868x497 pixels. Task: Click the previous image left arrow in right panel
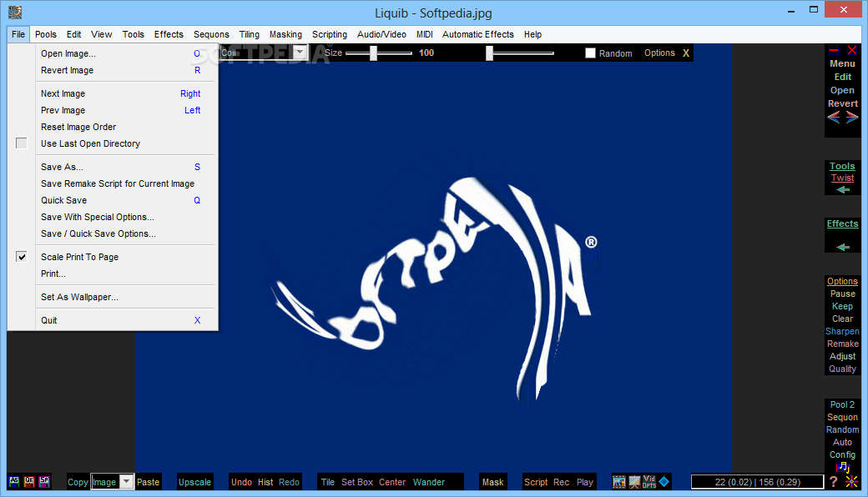[834, 117]
